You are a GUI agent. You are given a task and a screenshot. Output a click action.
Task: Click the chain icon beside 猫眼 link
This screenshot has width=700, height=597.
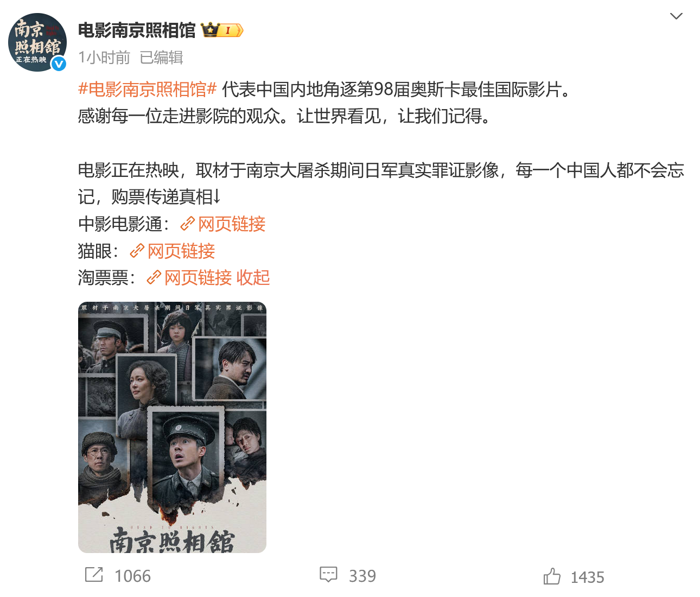(x=137, y=251)
